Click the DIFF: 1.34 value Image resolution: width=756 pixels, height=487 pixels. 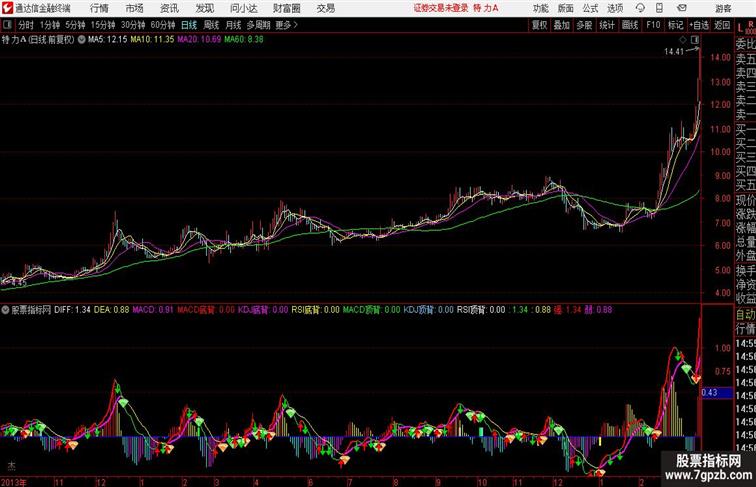tap(72, 310)
